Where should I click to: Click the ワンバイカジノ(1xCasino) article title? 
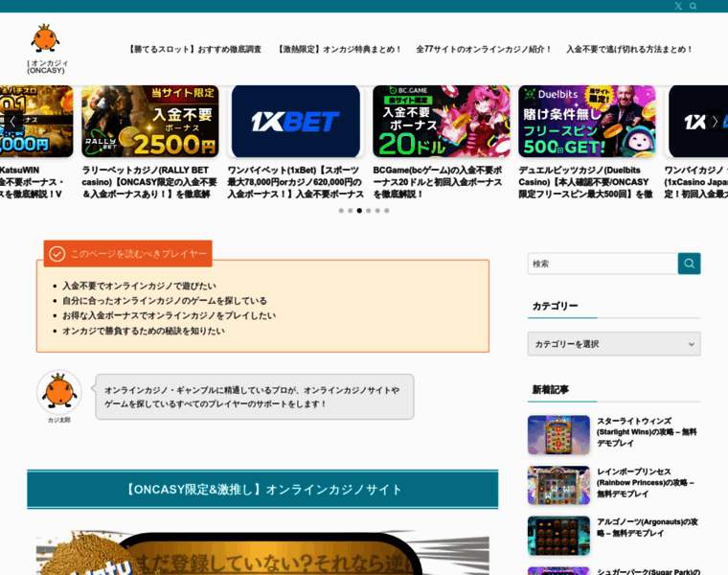coord(696,182)
